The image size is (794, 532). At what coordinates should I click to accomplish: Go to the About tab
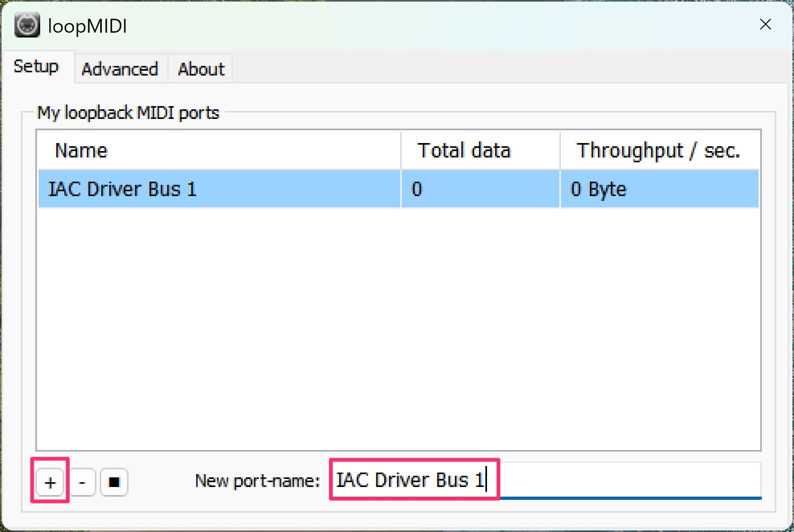click(x=201, y=69)
